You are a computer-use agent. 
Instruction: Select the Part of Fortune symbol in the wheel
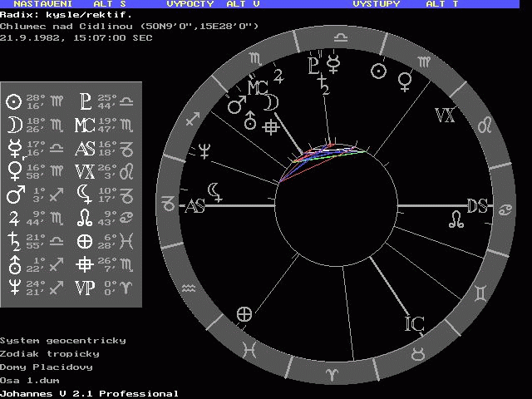point(244,313)
